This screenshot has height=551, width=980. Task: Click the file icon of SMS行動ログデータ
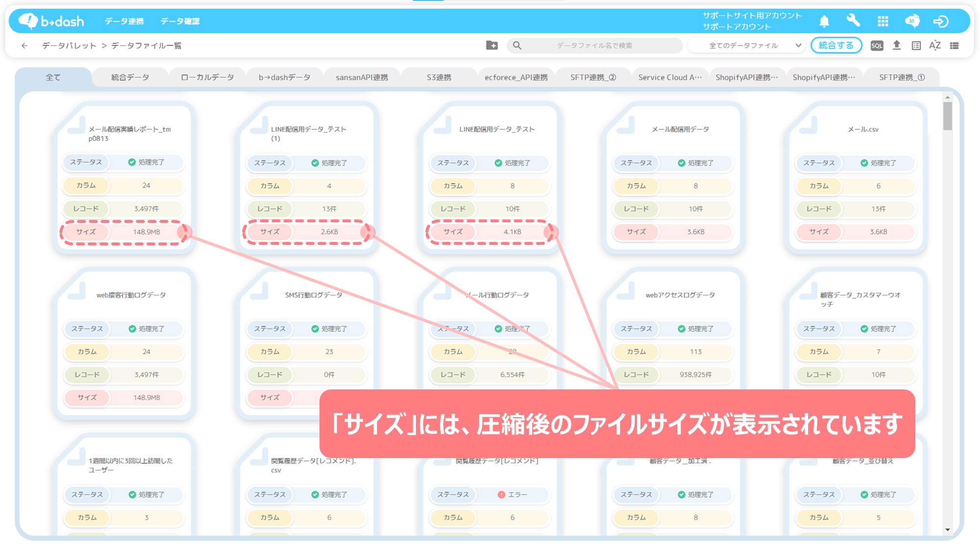tap(259, 290)
